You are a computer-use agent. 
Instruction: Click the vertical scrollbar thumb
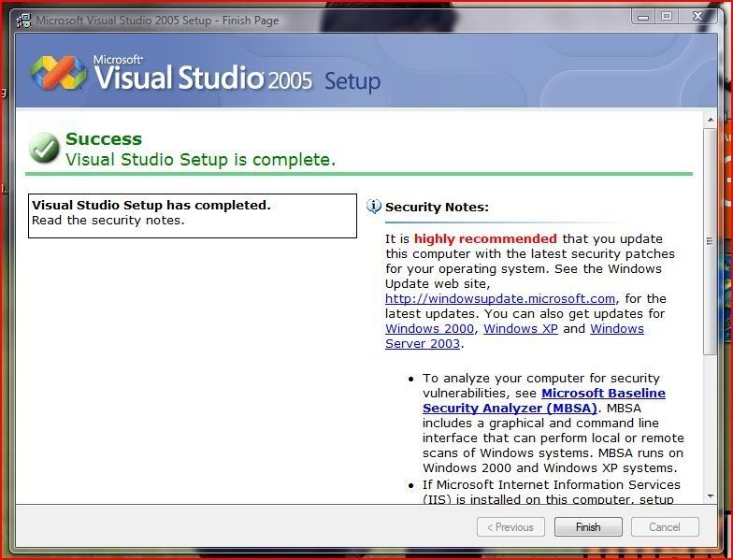(x=711, y=241)
